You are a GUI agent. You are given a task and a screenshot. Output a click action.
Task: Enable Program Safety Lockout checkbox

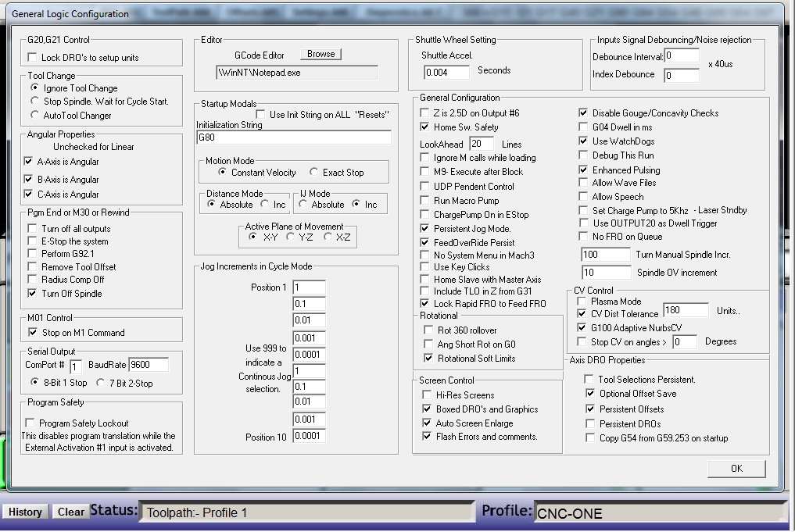coord(33,423)
